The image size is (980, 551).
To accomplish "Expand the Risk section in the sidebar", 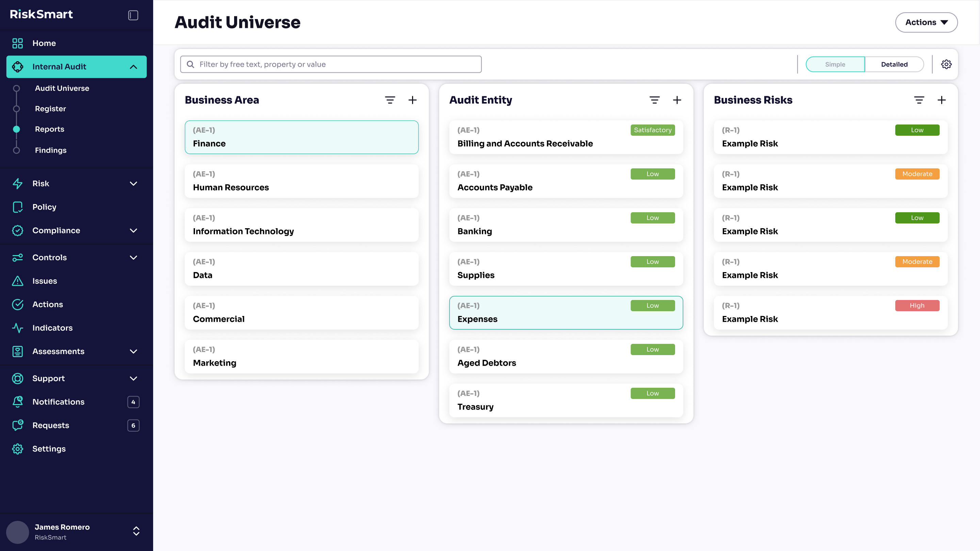I will click(133, 183).
